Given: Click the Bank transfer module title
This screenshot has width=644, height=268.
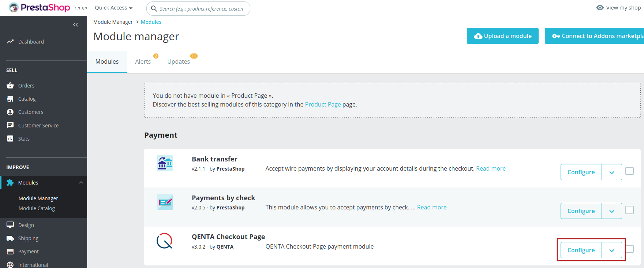Looking at the screenshot, I should coord(214,159).
